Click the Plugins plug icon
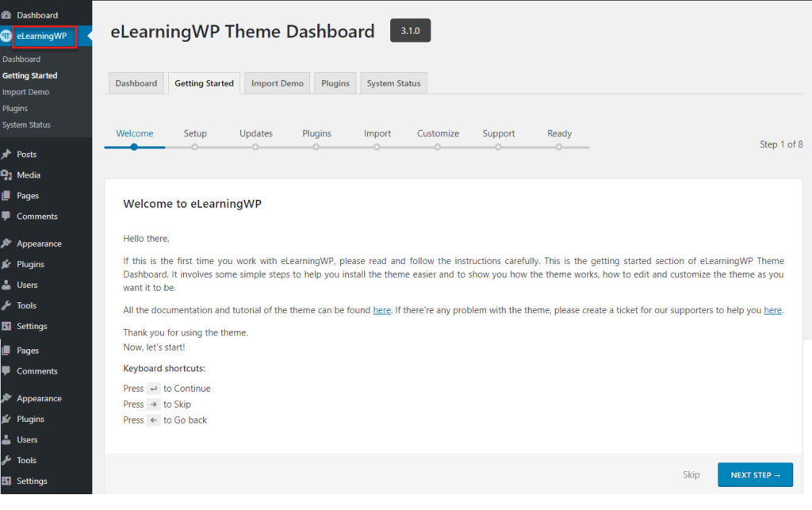The height and width of the screenshot is (510, 812). pos(8,263)
